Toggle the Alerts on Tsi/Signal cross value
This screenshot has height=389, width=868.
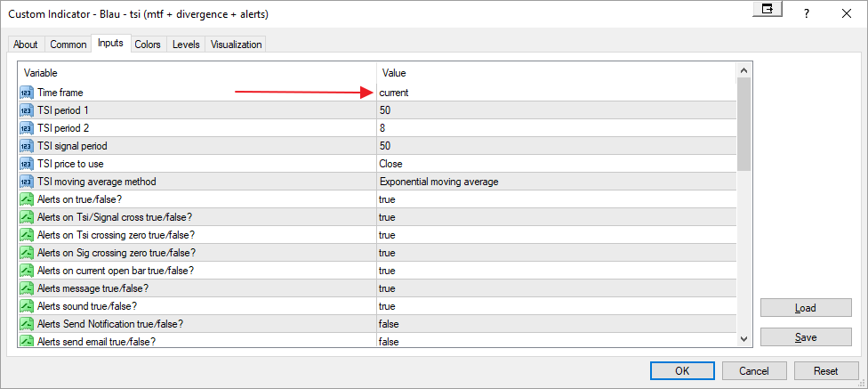[x=556, y=217]
